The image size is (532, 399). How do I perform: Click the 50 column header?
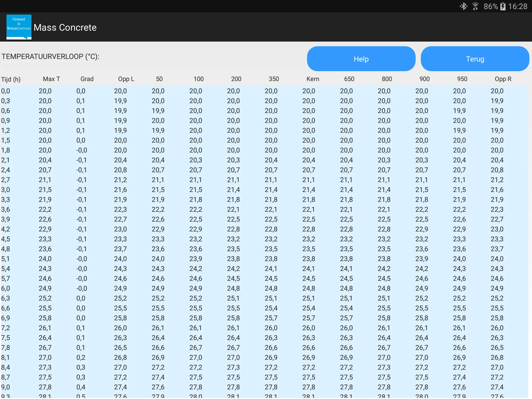tap(159, 79)
